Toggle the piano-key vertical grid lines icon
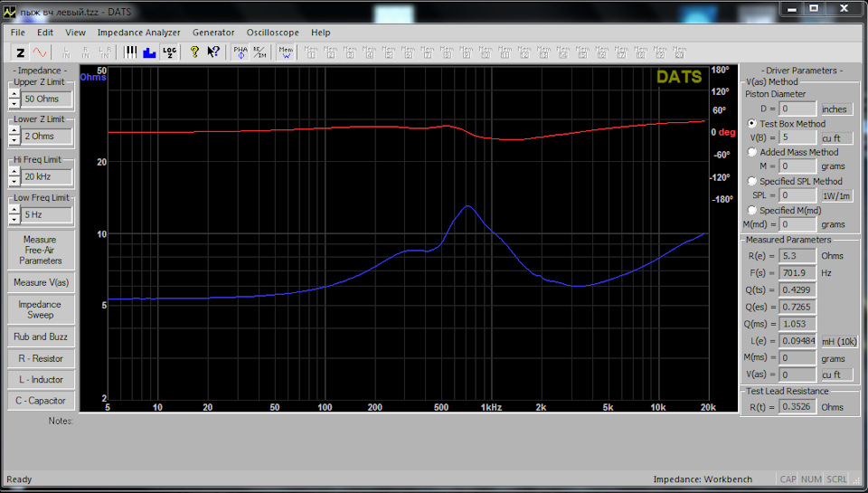Screen dimensions: 868x493 (130, 52)
